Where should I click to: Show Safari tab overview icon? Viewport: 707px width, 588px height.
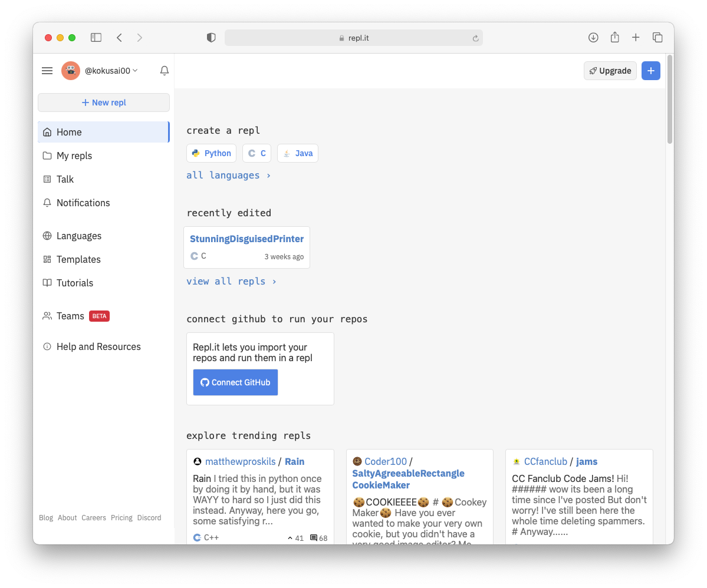click(657, 37)
